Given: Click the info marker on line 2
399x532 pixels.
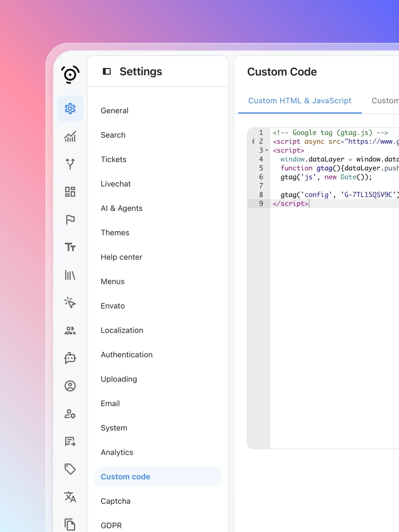Looking at the screenshot, I should pos(253,141).
